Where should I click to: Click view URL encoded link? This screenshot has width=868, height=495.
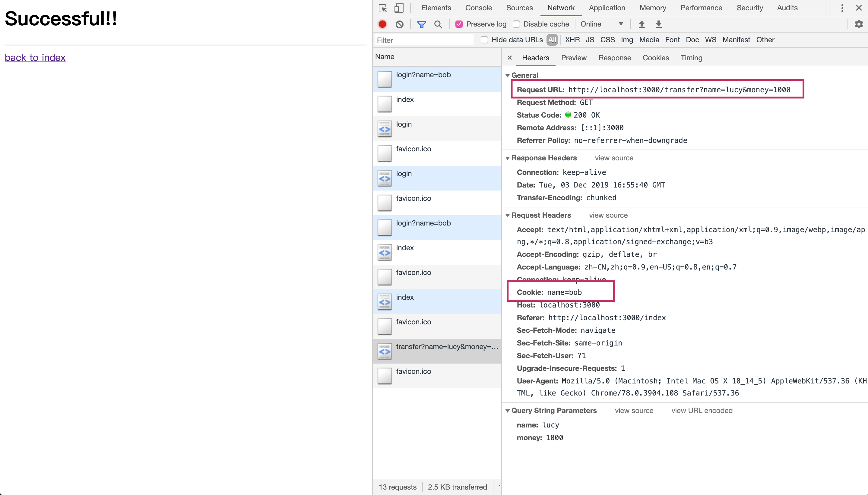pos(702,411)
